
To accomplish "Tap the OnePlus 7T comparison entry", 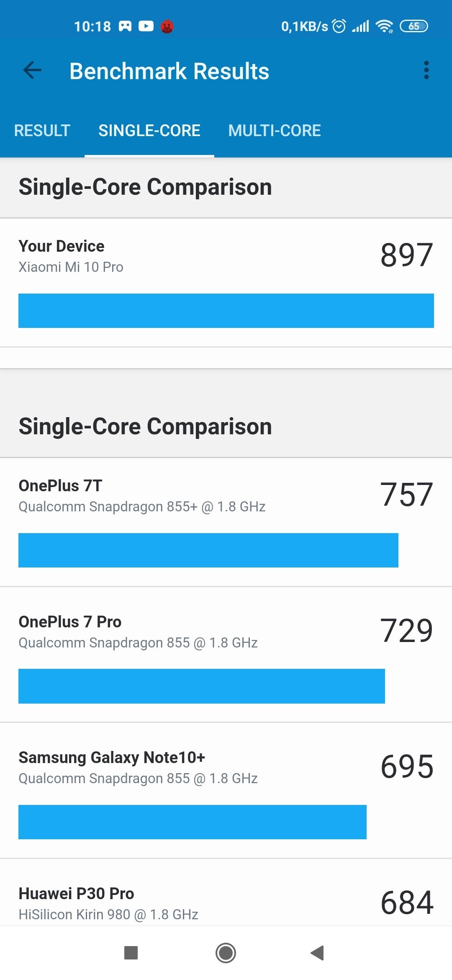I will pyautogui.click(x=226, y=522).
